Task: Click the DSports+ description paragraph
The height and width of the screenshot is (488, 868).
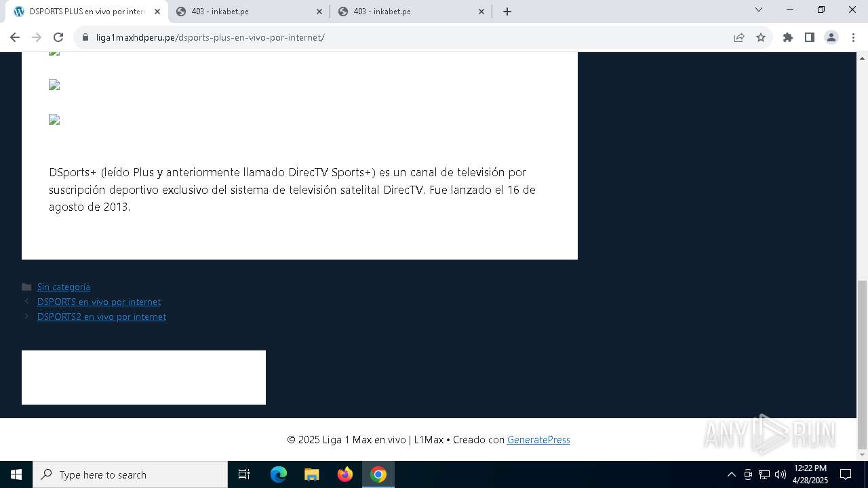Action: [x=292, y=190]
